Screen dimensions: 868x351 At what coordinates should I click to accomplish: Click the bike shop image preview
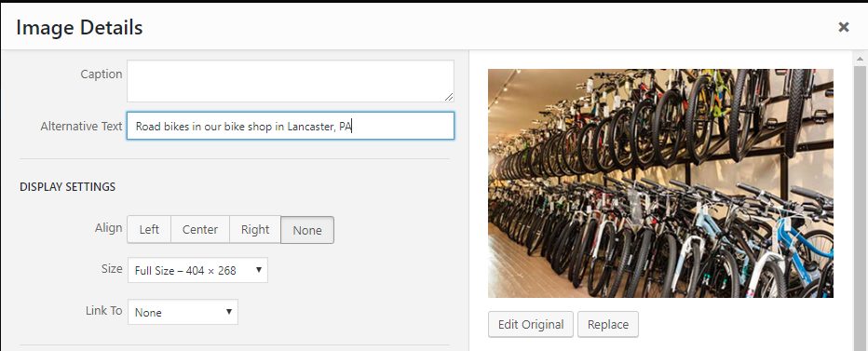tap(660, 183)
